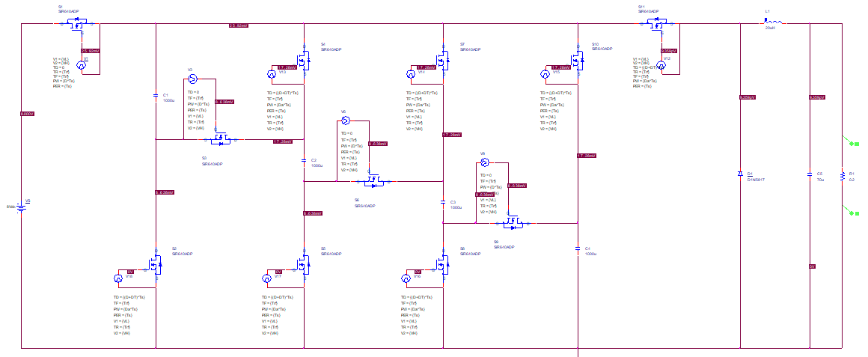This screenshot has height=357, width=868.
Task: Select MOSFET S1 on the top-left rail
Action: tap(78, 23)
